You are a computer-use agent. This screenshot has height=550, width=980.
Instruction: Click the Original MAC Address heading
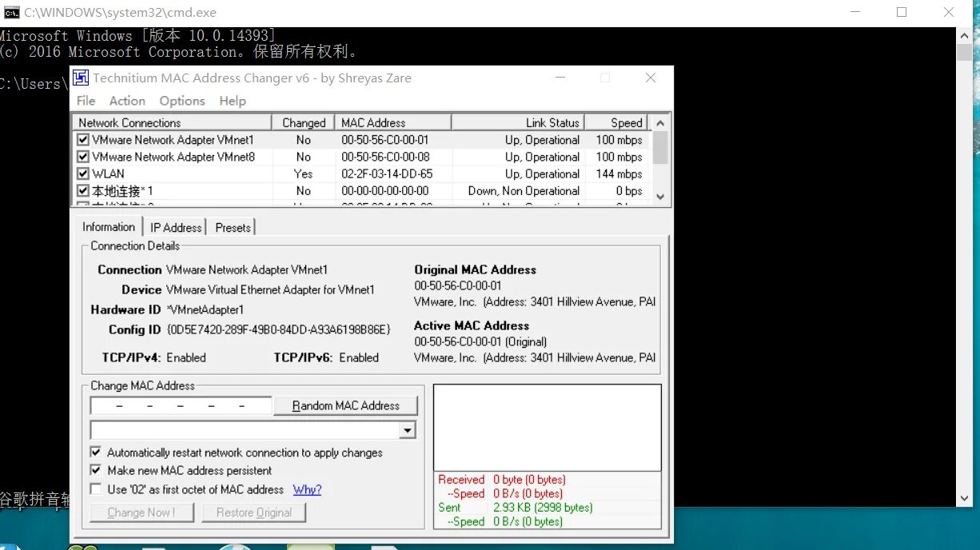[475, 269]
